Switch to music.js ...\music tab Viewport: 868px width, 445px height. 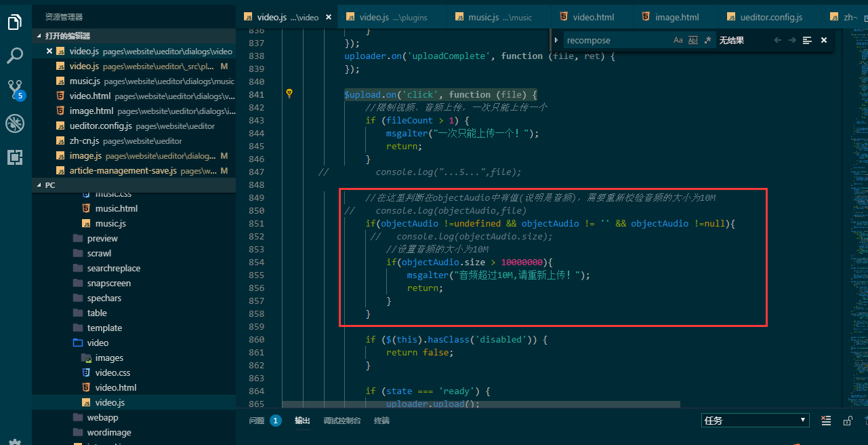pos(499,17)
